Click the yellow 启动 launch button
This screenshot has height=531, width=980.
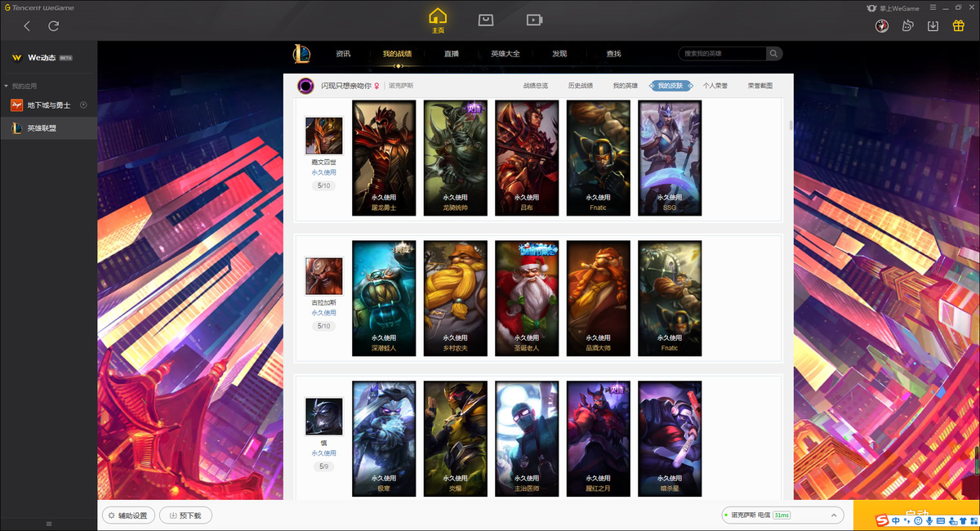pyautogui.click(x=916, y=515)
